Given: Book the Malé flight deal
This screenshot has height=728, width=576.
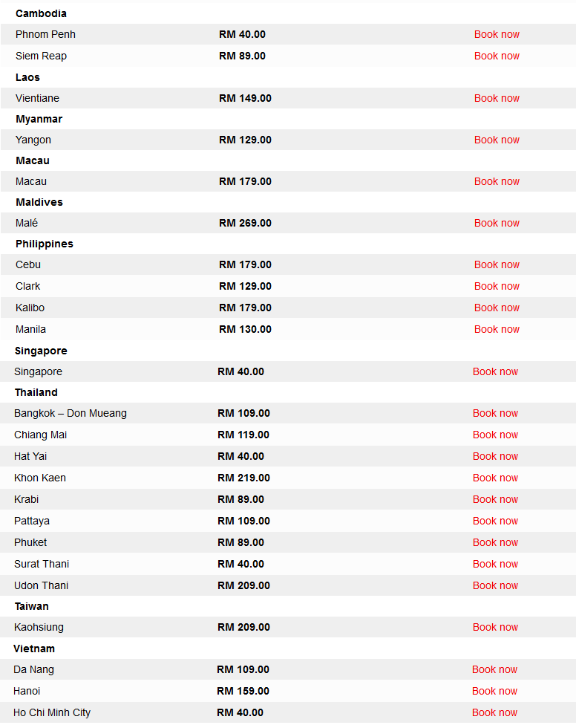Looking at the screenshot, I should click(497, 223).
